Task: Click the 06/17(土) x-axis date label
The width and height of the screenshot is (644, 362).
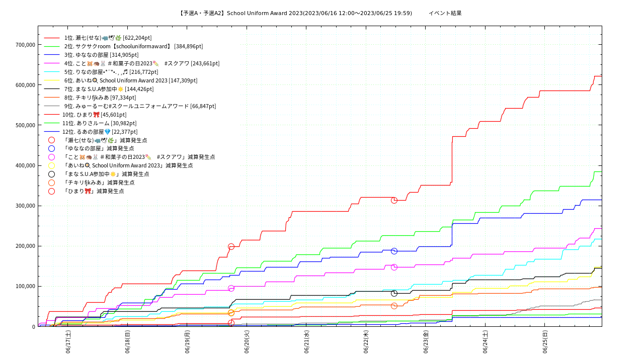Action: coord(68,342)
